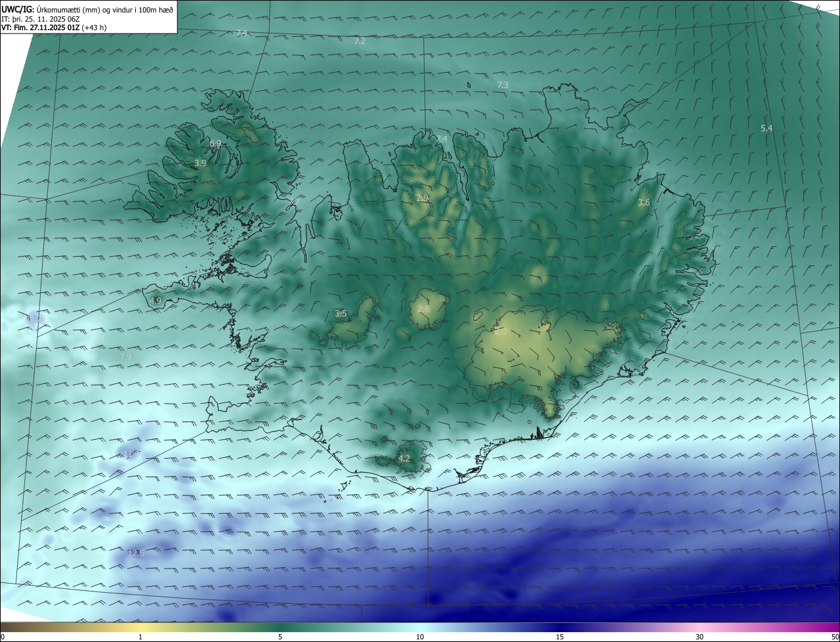Viewport: 840px width, 642px height.
Task: Select the 7.3 value on the map
Action: pos(503,85)
